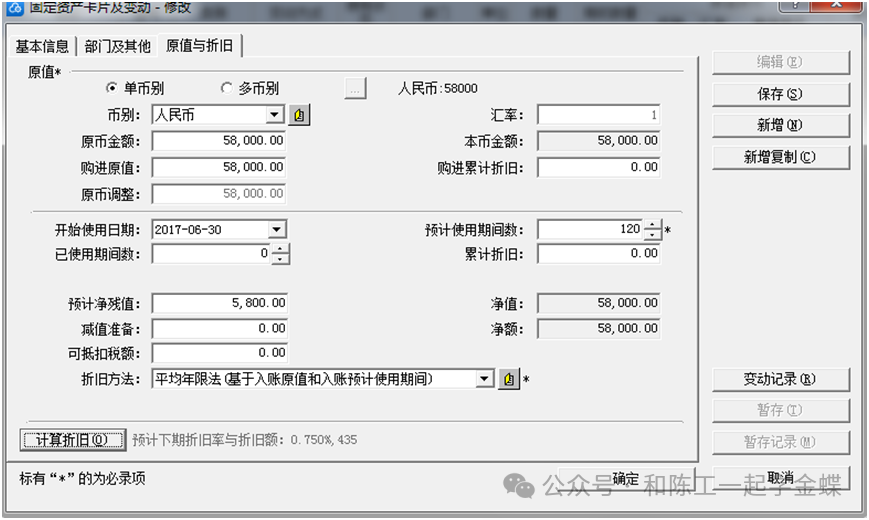Screen dimensions: 869x520
Task: Open the 币别 currency dropdown
Action: click(275, 115)
